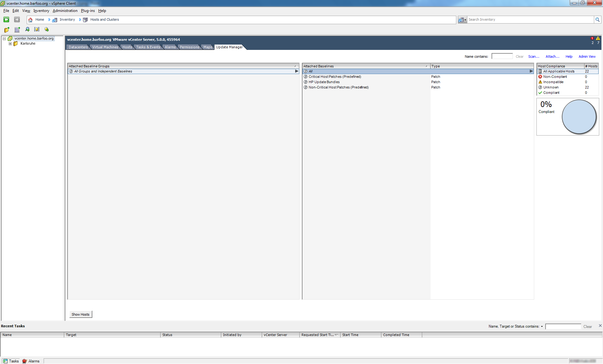Click the shield with green arrow icon
Screen dimensions: 603x364
coord(46,29)
